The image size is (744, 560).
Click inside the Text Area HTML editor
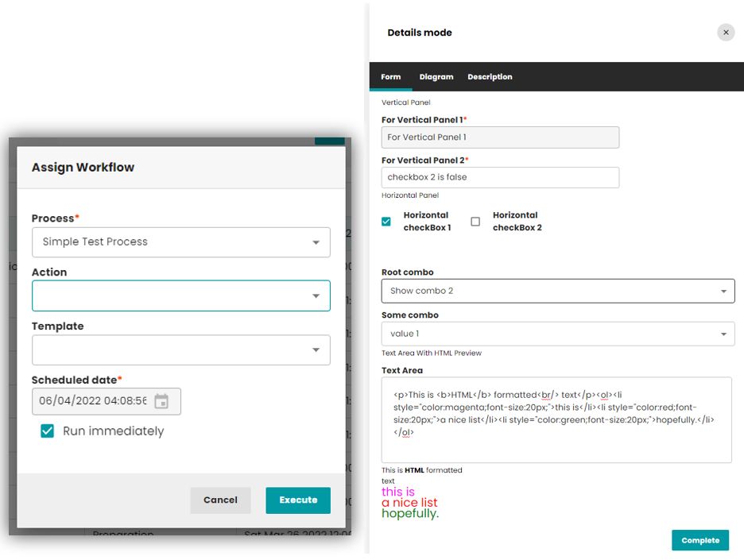coord(556,419)
